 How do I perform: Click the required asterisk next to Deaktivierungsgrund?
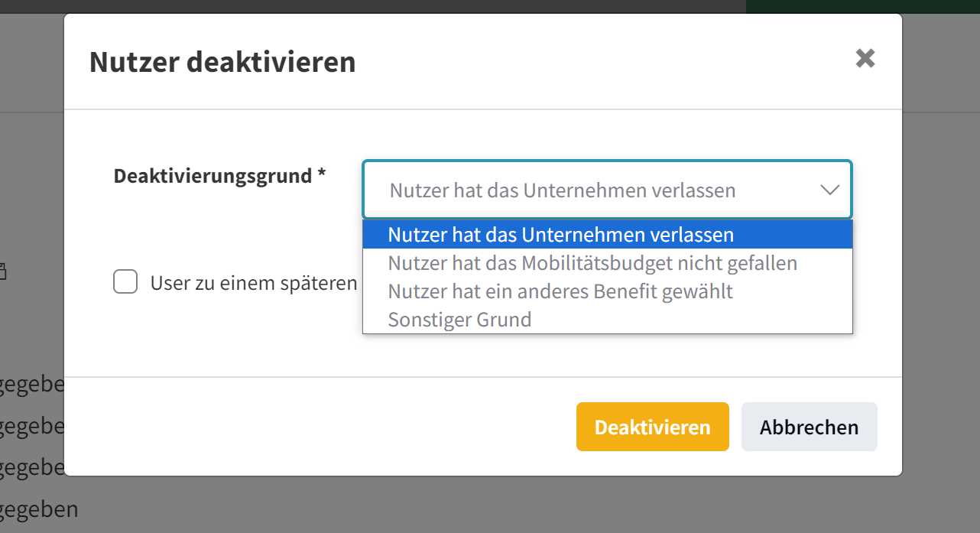322,175
